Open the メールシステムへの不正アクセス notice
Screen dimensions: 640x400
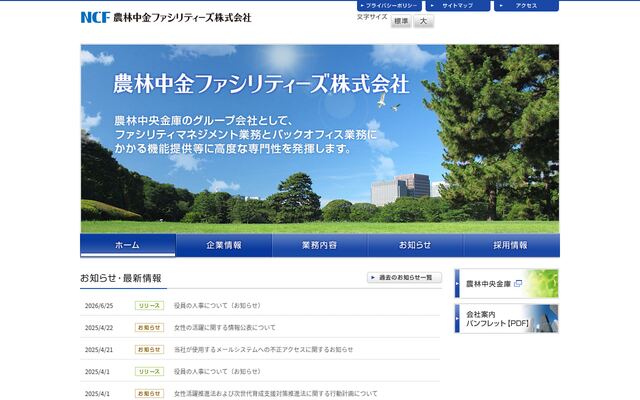pos(263,349)
